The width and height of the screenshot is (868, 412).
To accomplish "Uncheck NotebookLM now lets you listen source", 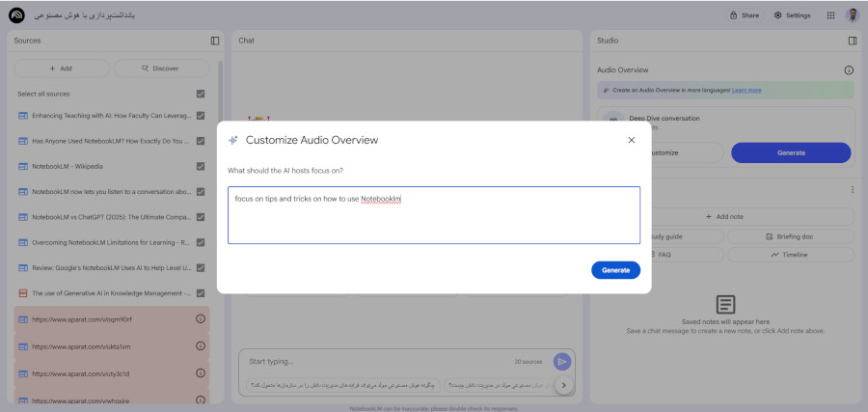I will tap(201, 192).
